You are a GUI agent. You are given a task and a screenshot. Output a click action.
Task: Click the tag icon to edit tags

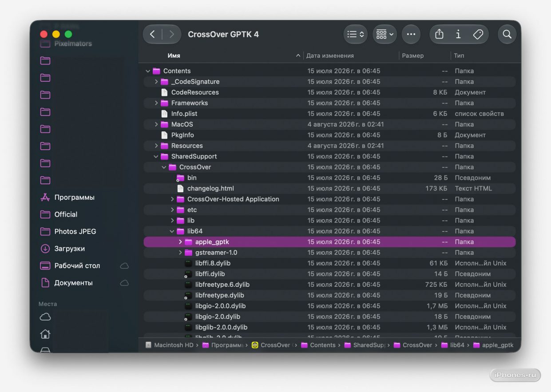(478, 34)
